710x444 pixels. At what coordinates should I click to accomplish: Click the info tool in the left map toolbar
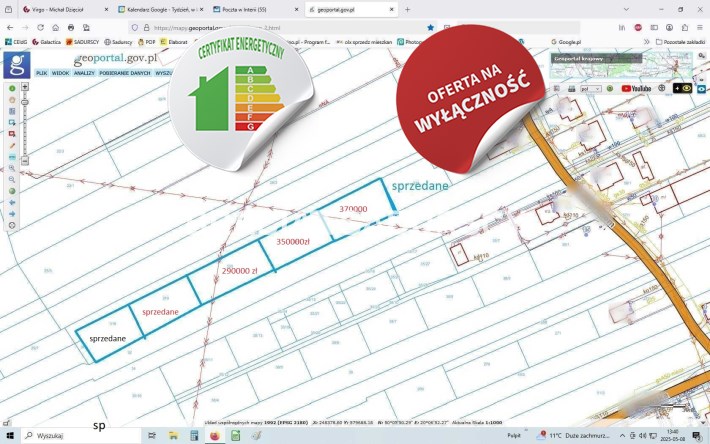tap(12, 88)
